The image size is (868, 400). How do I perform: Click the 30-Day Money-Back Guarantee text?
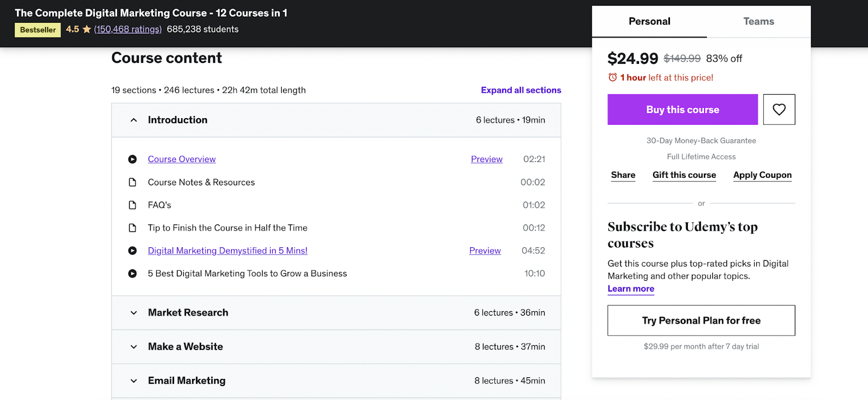[x=701, y=140]
